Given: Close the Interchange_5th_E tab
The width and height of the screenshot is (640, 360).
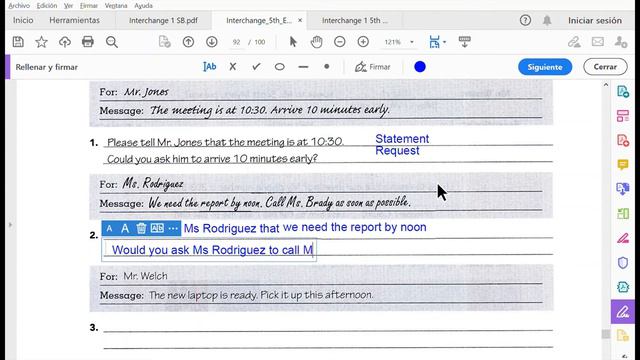Looking at the screenshot, I should [x=300, y=20].
